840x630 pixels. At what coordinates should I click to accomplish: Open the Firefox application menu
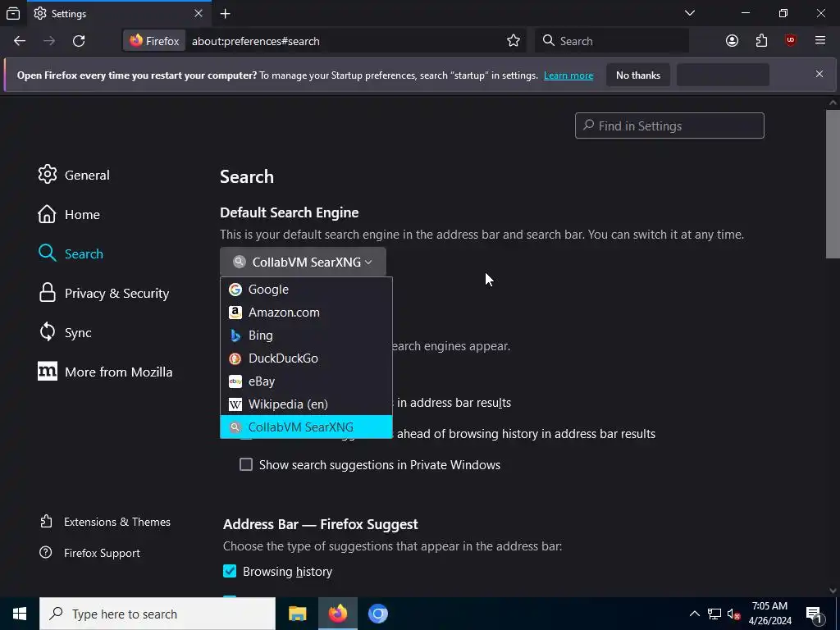(820, 41)
